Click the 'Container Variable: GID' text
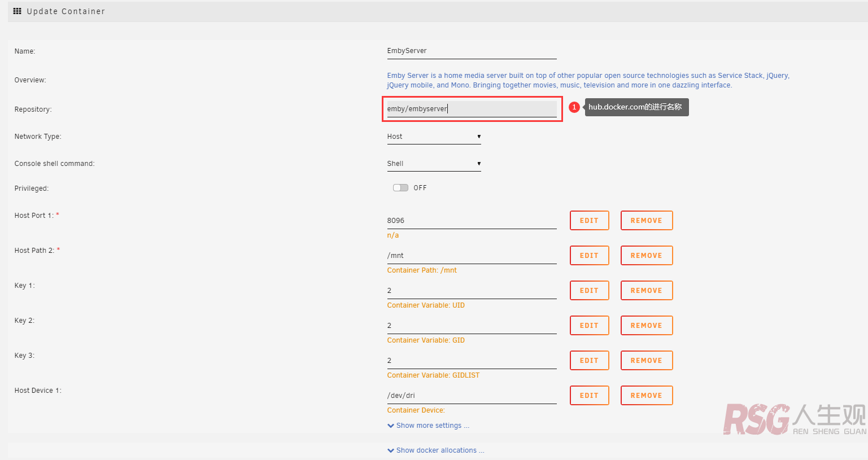The height and width of the screenshot is (460, 868). click(x=426, y=340)
